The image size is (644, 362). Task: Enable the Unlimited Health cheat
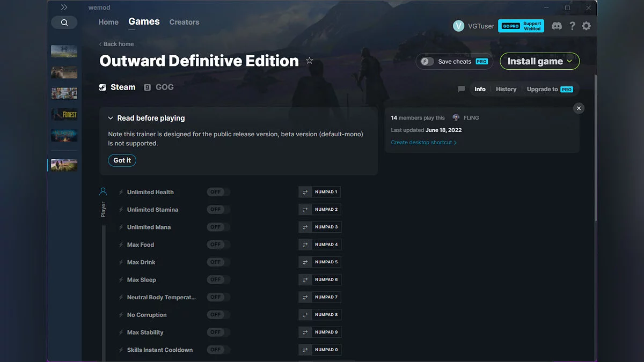(217, 191)
